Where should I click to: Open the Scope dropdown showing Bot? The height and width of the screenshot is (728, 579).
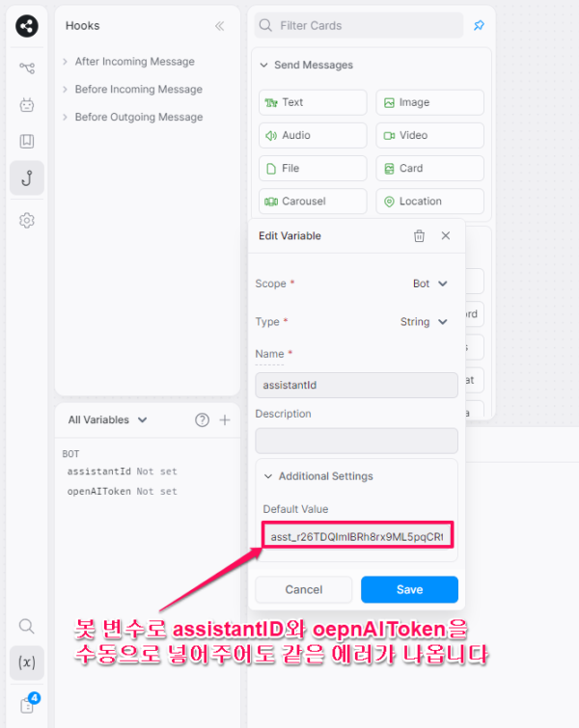429,283
